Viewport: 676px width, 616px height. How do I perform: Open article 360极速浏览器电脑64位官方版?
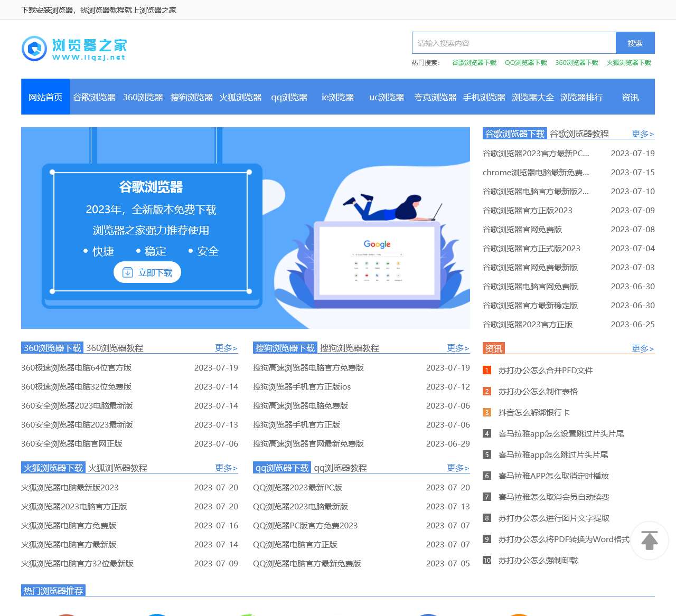coord(76,368)
